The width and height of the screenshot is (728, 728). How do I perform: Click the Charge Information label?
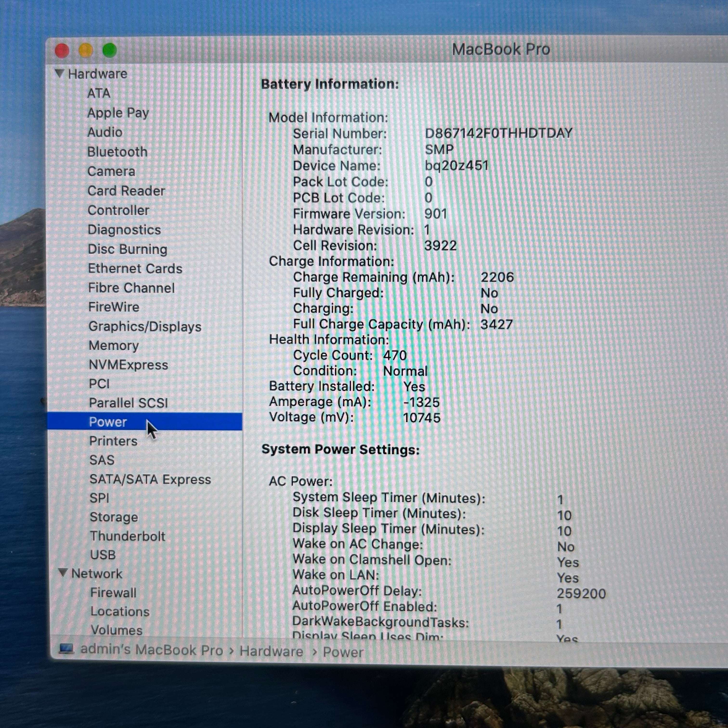click(331, 261)
